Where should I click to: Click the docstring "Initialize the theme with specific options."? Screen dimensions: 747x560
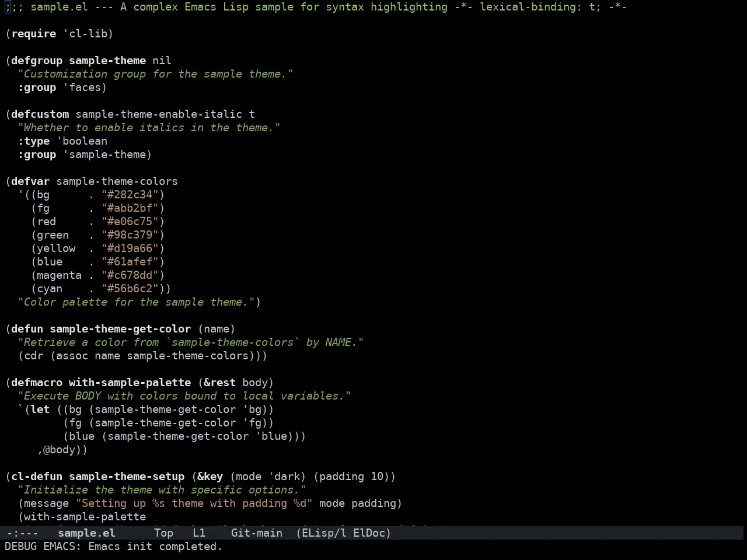pos(162,490)
